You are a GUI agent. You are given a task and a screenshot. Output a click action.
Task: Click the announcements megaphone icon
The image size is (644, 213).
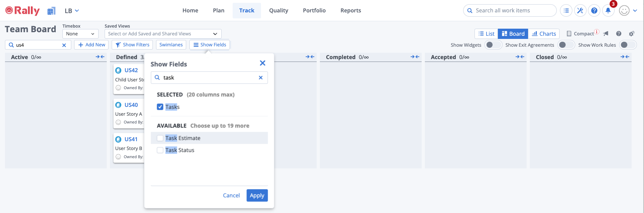[606, 34]
